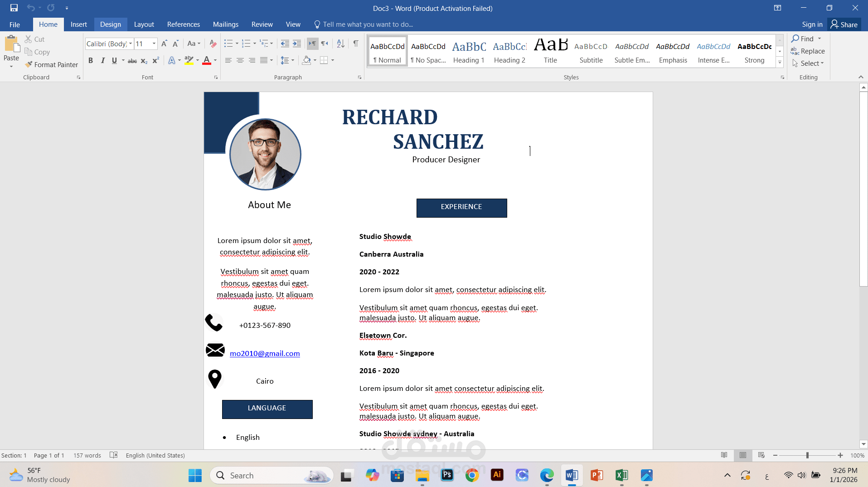
Task: Toggle Strikethrough formatting
Action: tap(131, 60)
